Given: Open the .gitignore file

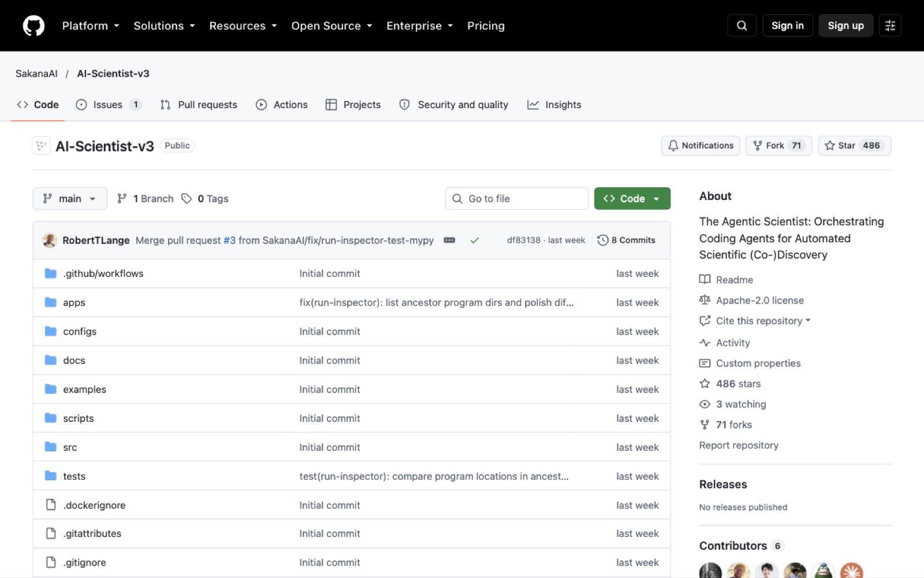Looking at the screenshot, I should pyautogui.click(x=84, y=562).
